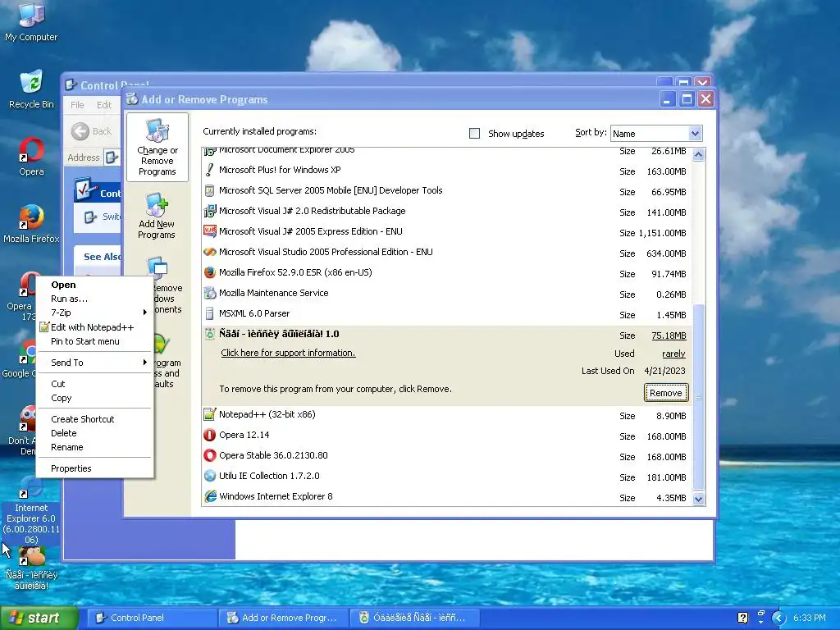Open the Recycle Bin desktop icon
The image size is (840, 630).
[x=31, y=89]
